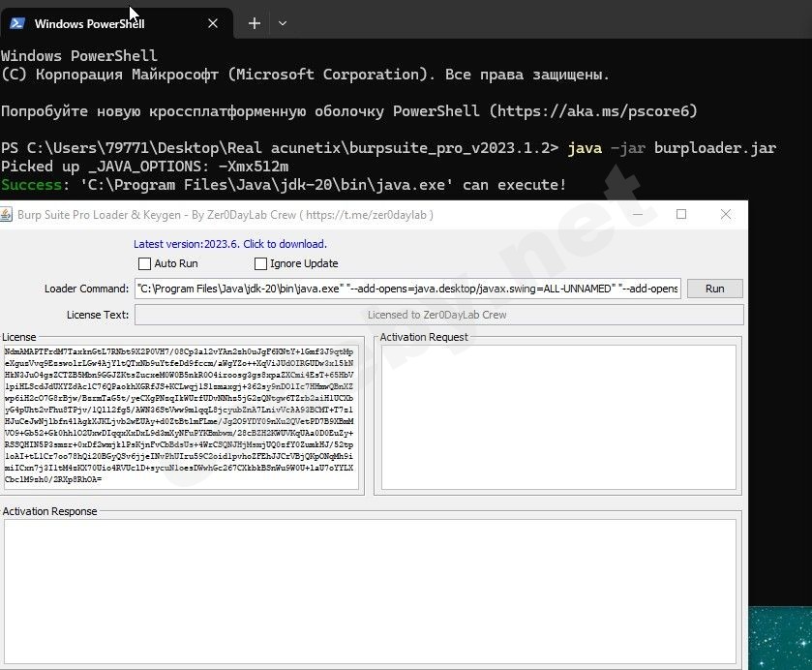Maximize the Burp Suite Pro Loader window
Viewport: 812px width, 670px height.
681,214
